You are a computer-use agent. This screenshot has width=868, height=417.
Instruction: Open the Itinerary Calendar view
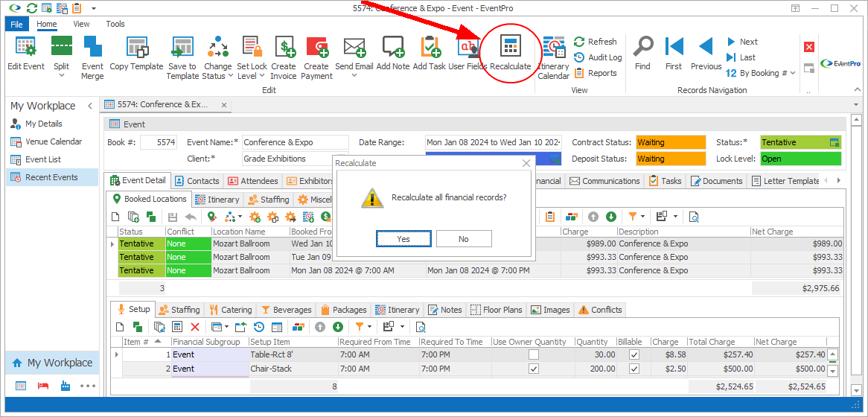(x=554, y=57)
